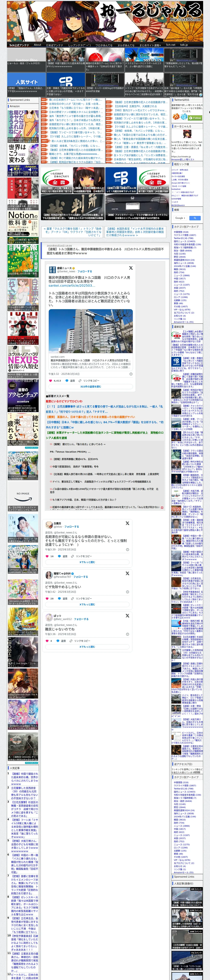Open the ワロタあんてな menu link
The height and width of the screenshot is (980, 210).
tap(104, 45)
